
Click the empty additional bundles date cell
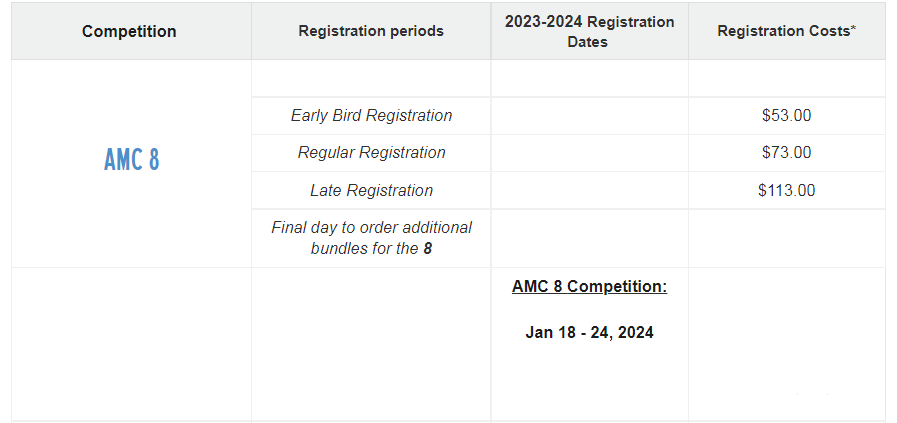click(589, 238)
